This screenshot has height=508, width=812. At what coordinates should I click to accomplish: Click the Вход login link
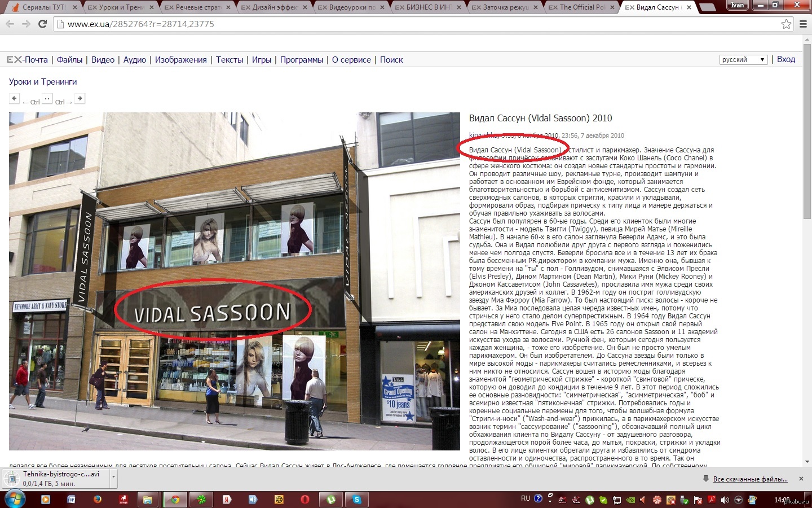coord(786,59)
